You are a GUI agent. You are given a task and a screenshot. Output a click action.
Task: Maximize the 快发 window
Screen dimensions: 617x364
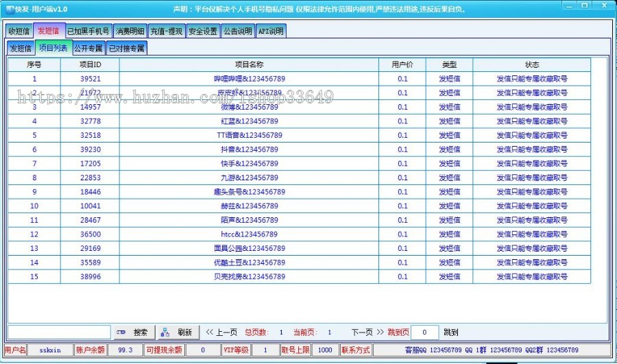coord(585,5)
